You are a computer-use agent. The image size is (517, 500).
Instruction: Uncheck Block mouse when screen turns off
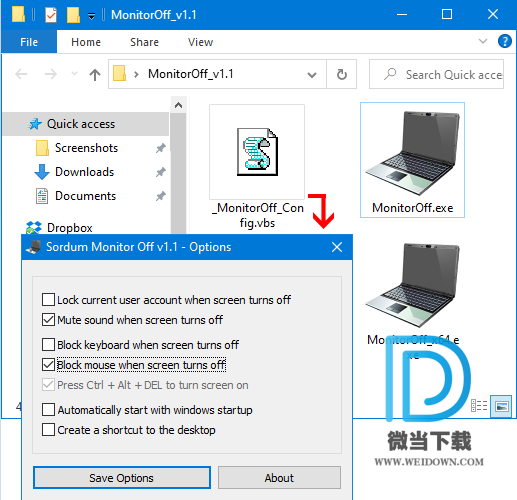click(48, 365)
